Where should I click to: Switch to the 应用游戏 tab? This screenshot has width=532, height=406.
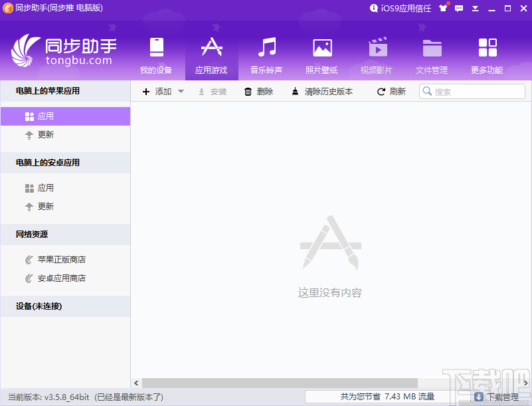(x=212, y=53)
